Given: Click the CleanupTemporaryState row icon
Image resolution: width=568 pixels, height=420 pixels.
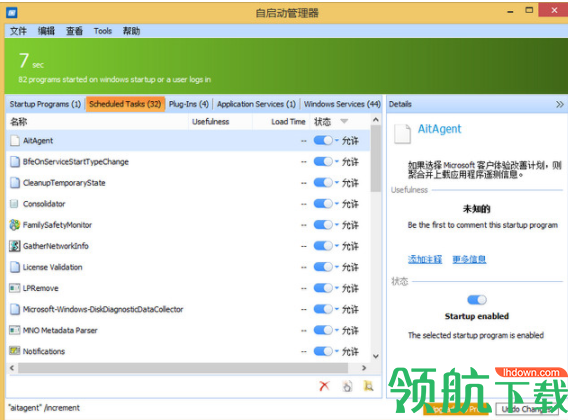Looking at the screenshot, I should [x=14, y=183].
